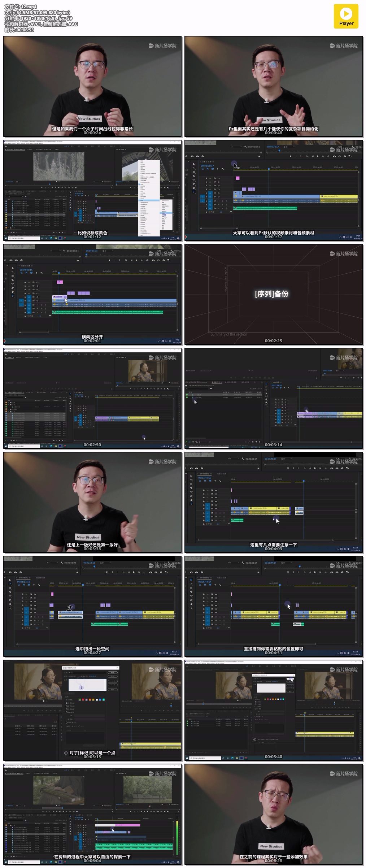Select the Pen tool in the 00:01:37 frame
366x868 pixels.
click(x=194, y=184)
